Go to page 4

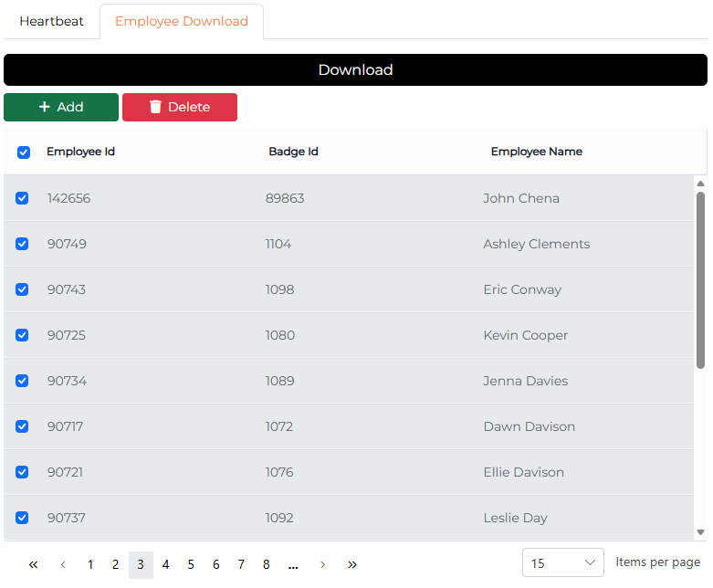[x=166, y=565]
